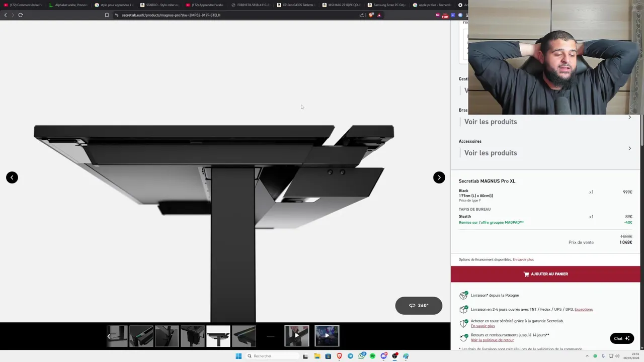Click the Remise sur l'offre groupée MAGPAD text
Viewport: 644px width, 362px height.
[491, 222]
